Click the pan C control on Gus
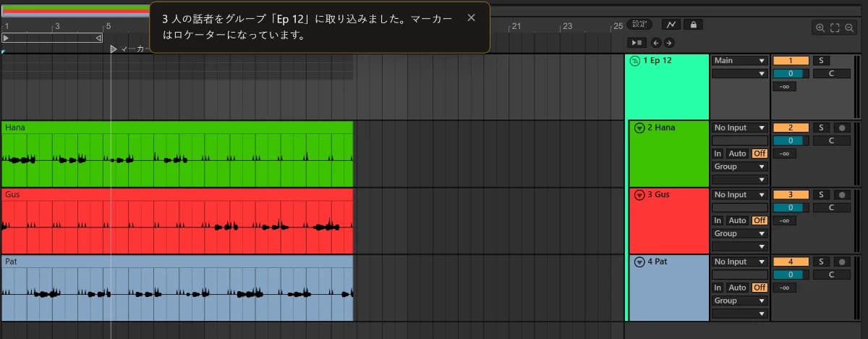 pos(831,208)
